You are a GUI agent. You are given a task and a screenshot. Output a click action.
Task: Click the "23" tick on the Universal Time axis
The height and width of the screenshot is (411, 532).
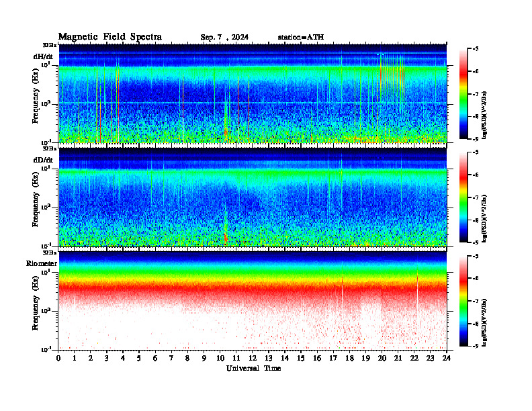click(x=430, y=359)
